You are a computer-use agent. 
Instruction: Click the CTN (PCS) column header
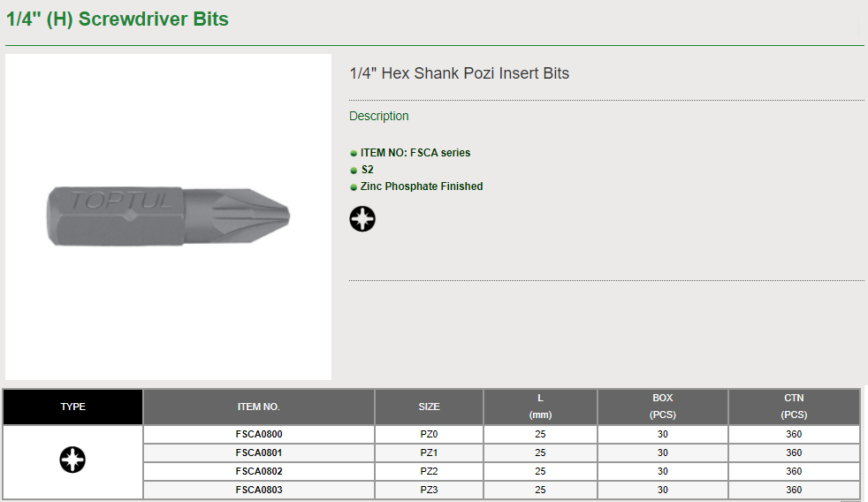pyautogui.click(x=794, y=407)
